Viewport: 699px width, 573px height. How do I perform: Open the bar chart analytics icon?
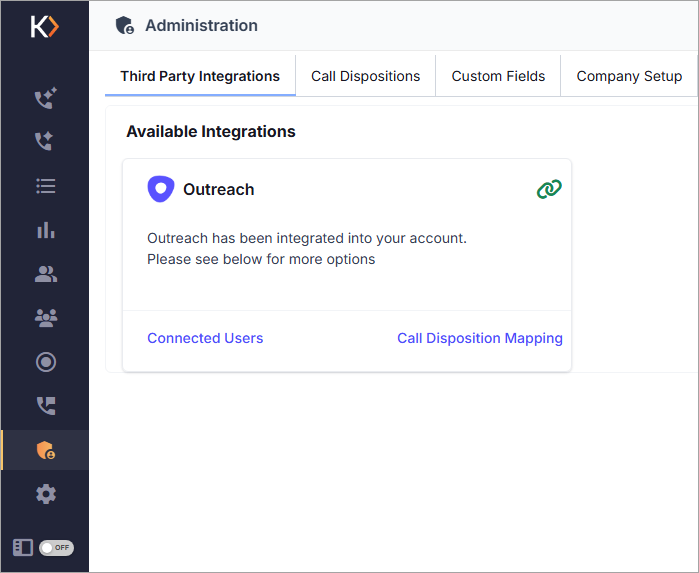tap(45, 230)
